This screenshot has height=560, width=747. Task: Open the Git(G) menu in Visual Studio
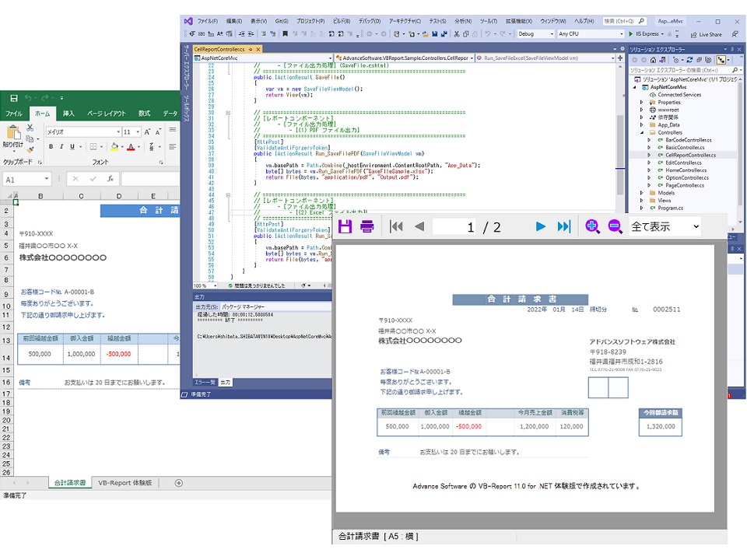click(x=282, y=22)
